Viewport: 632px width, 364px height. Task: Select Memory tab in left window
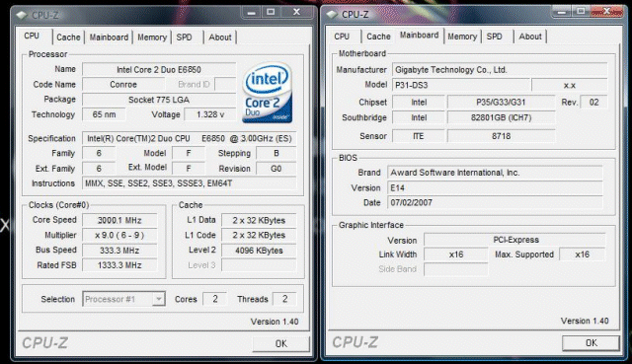(x=152, y=37)
